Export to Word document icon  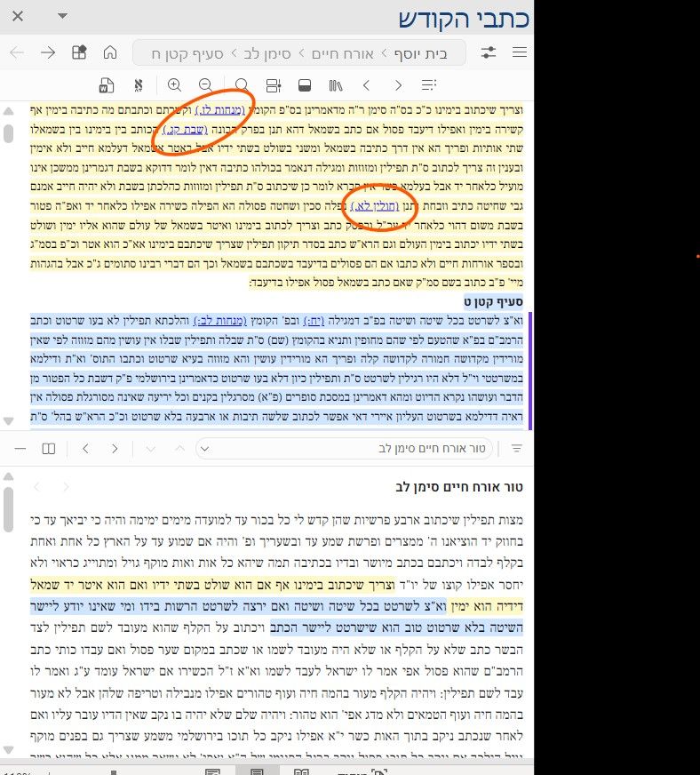point(107,85)
